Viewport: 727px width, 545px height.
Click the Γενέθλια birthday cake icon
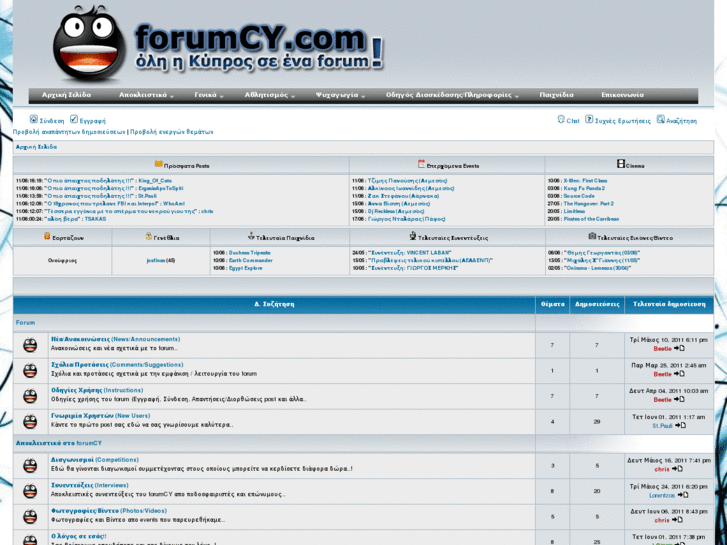pos(148,236)
